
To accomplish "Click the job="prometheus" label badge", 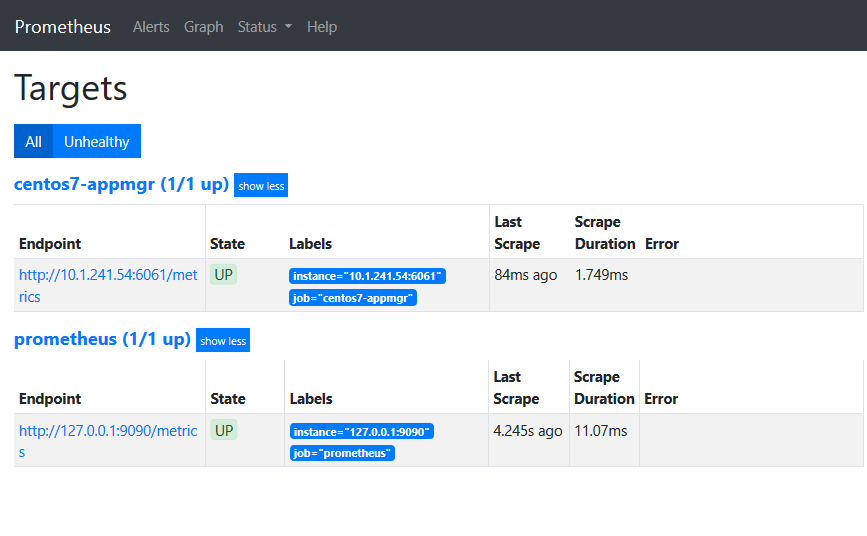I will click(x=342, y=453).
